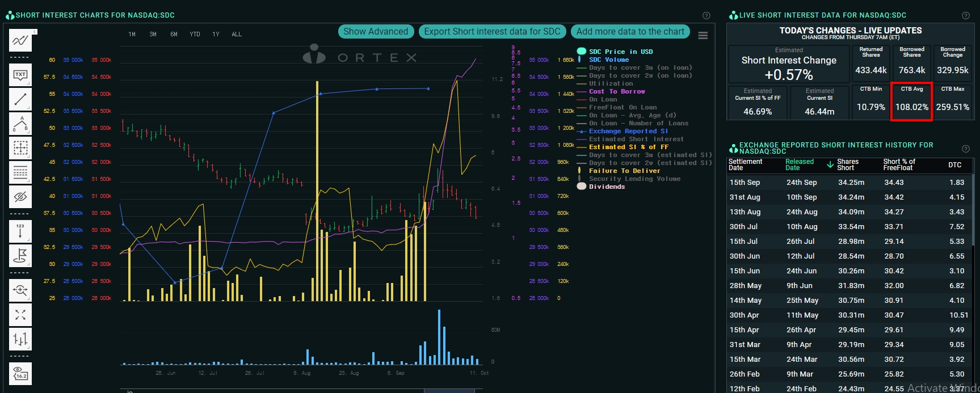Sort table by Settlement Date column

click(x=745, y=165)
